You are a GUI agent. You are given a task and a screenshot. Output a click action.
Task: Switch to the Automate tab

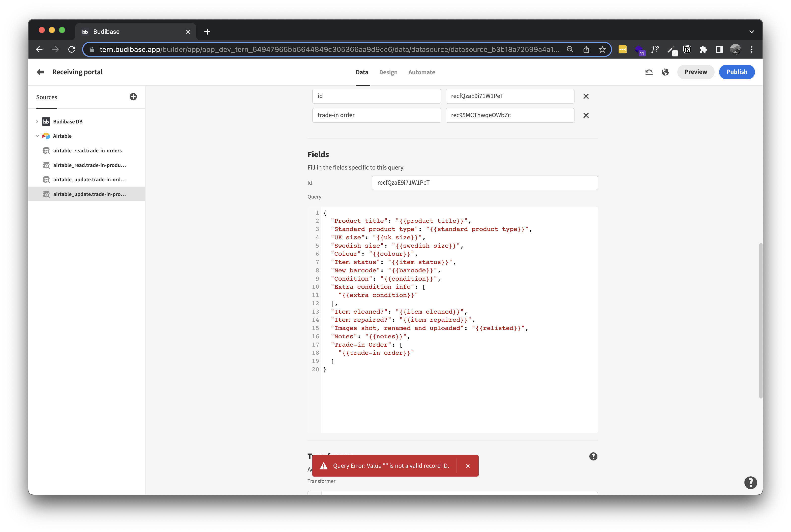pos(422,72)
